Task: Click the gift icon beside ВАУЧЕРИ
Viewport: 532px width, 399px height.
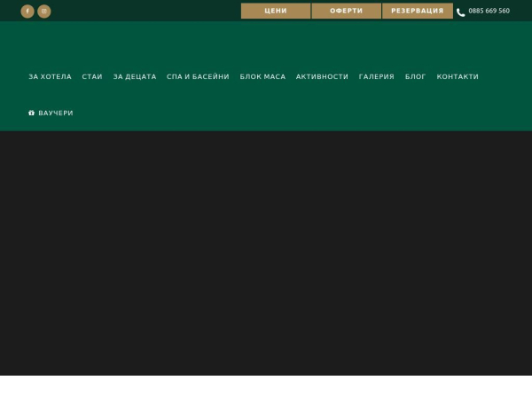Action: click(x=32, y=113)
